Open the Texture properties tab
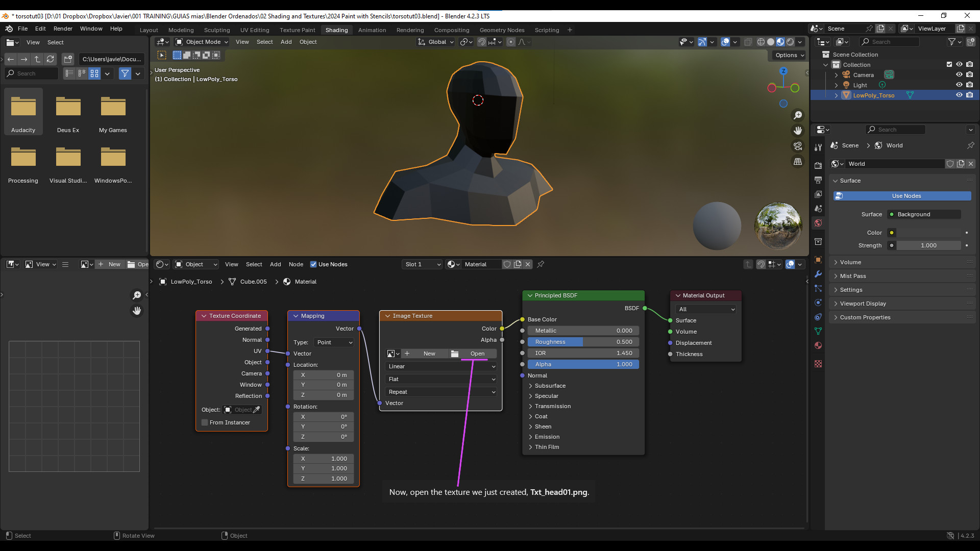This screenshot has height=551, width=980. (x=818, y=363)
